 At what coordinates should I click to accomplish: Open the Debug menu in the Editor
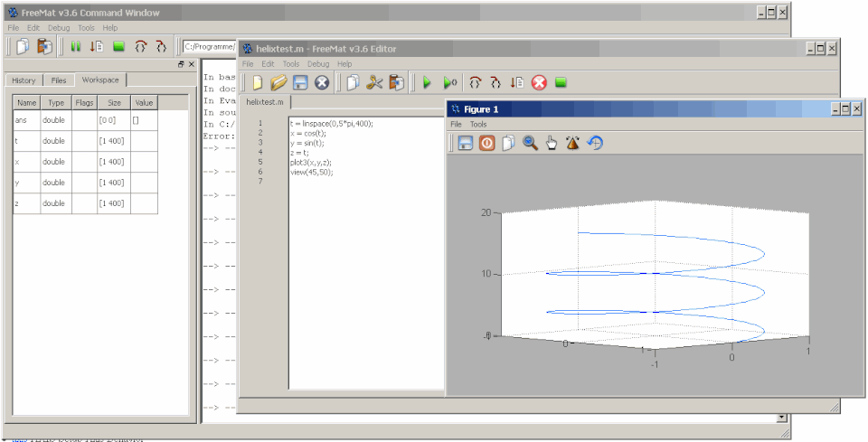click(x=318, y=64)
